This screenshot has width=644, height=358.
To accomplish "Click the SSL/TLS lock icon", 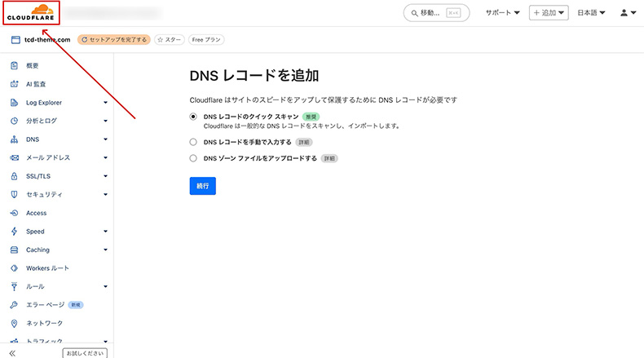I will (x=15, y=176).
